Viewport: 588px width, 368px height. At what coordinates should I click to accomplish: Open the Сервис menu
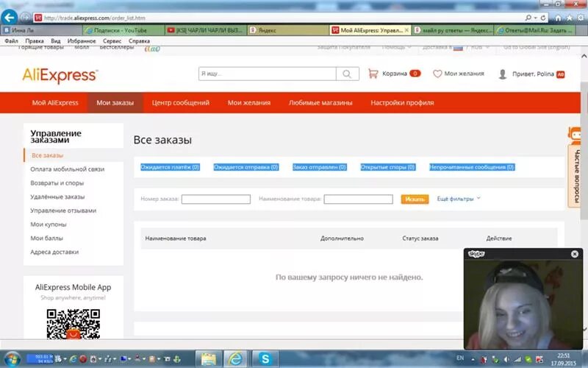point(112,41)
